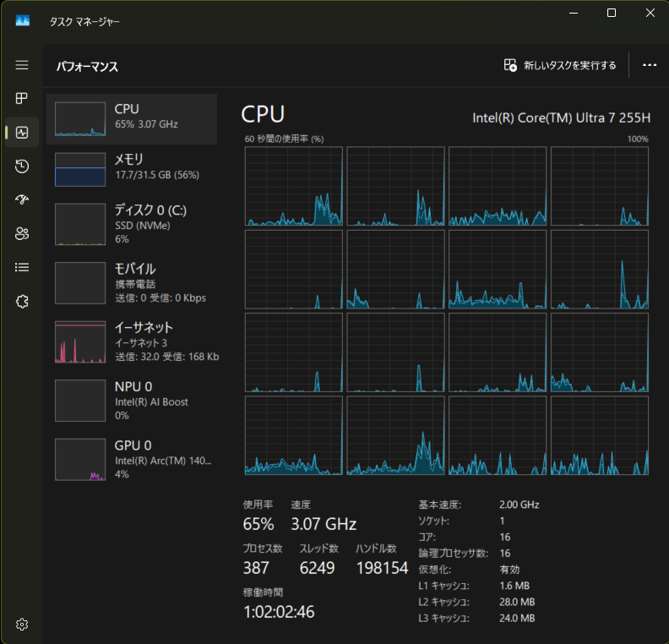Open the hamburger navigation menu
Viewport: 669px width, 644px height.
coord(22,65)
